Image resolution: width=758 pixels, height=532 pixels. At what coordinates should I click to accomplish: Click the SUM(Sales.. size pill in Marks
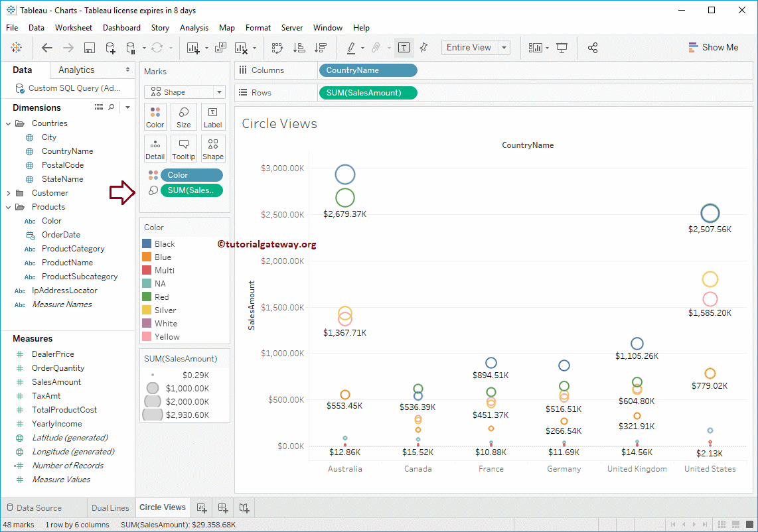[191, 190]
